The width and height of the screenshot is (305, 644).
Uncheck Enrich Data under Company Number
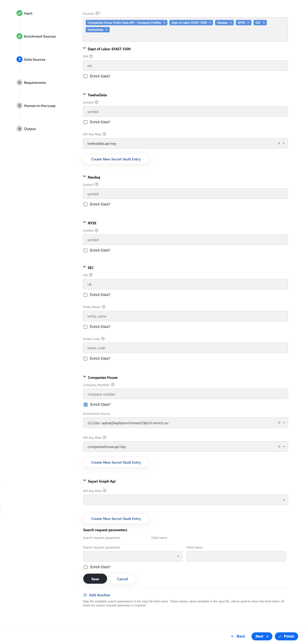(86, 405)
